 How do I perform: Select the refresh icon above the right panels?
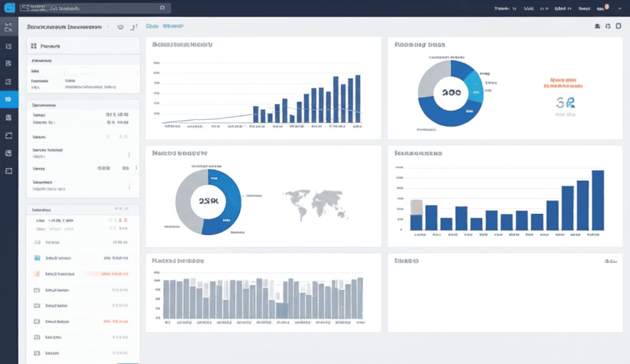point(608,26)
